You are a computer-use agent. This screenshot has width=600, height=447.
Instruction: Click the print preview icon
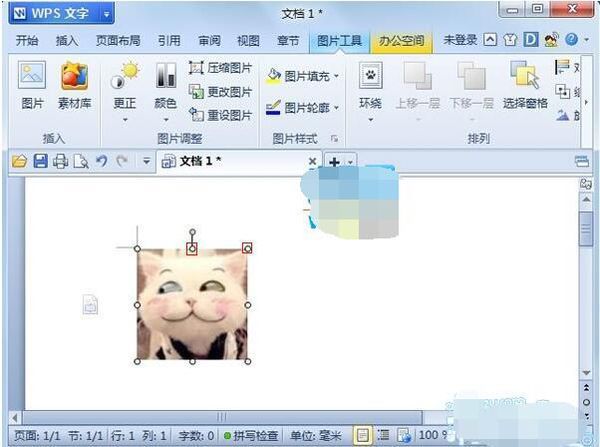pyautogui.click(x=81, y=162)
